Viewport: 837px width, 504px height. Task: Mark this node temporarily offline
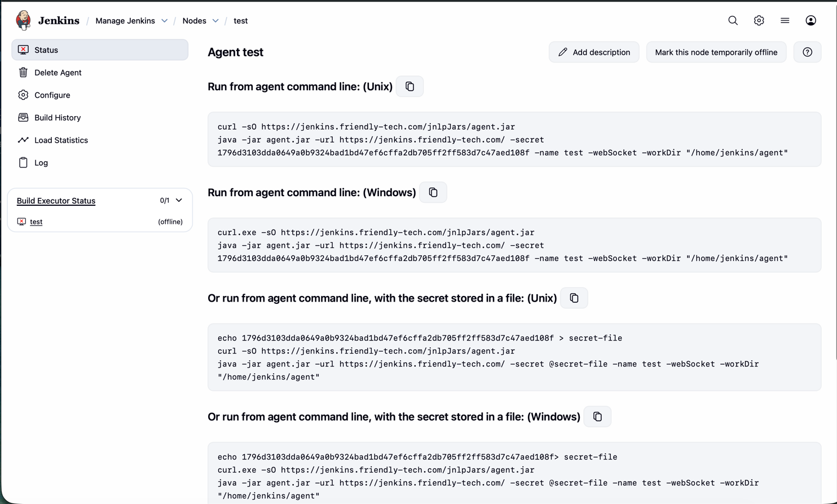(716, 52)
